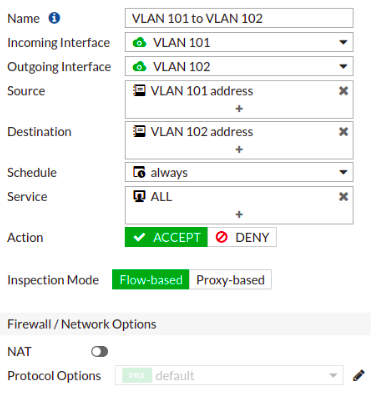Remove VLAN 101 address from Source
Image resolution: width=373 pixels, height=393 pixels.
343,91
